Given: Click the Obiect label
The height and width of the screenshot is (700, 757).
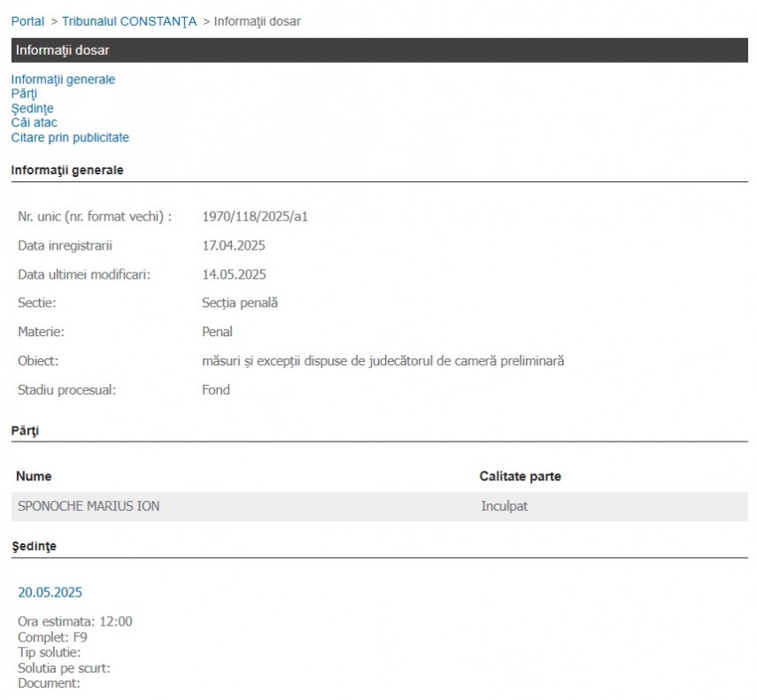Looking at the screenshot, I should coord(38,361).
